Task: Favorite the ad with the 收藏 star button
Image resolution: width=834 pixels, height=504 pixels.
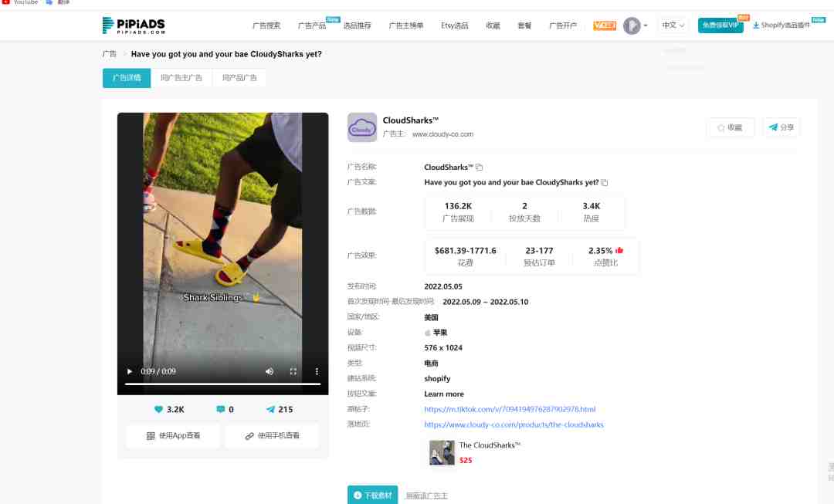Action: (731, 127)
